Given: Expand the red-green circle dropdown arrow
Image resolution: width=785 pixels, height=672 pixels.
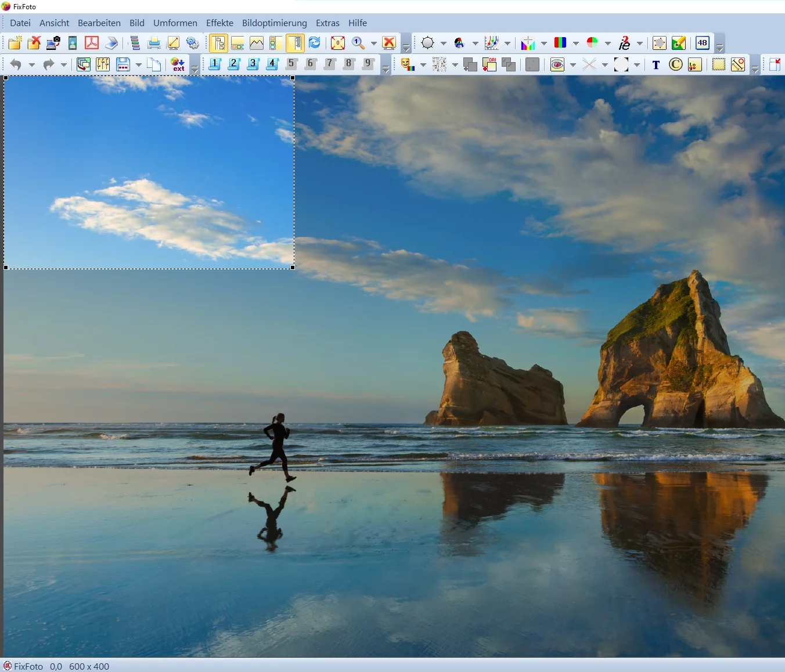Looking at the screenshot, I should (607, 44).
